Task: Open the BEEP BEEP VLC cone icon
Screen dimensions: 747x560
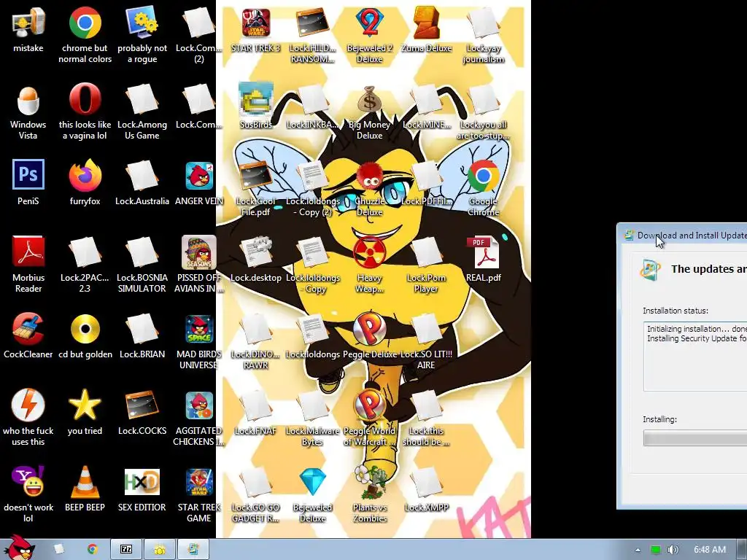Action: point(85,482)
